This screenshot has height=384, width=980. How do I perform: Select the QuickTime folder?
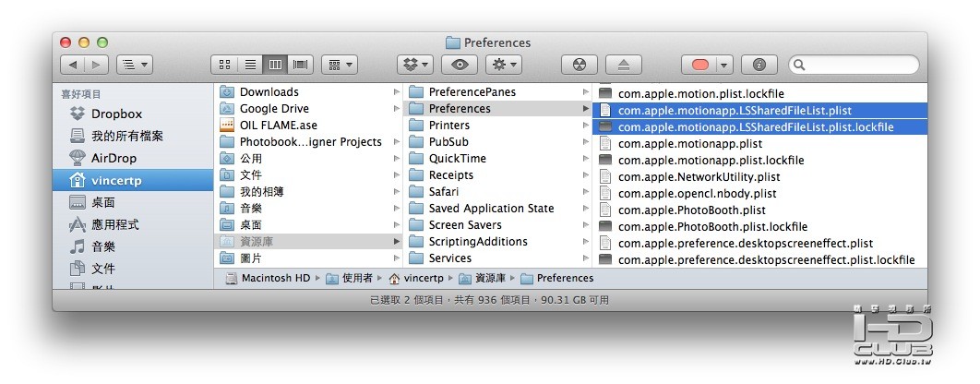click(498, 158)
